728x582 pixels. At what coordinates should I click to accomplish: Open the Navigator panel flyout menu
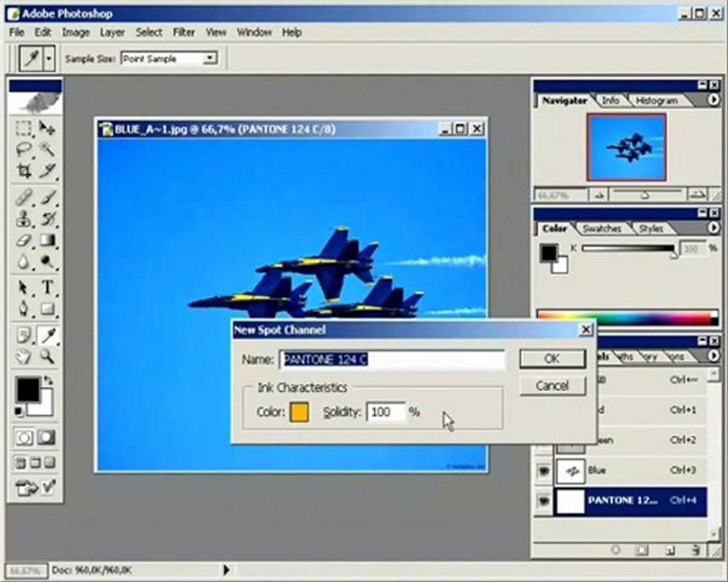713,99
